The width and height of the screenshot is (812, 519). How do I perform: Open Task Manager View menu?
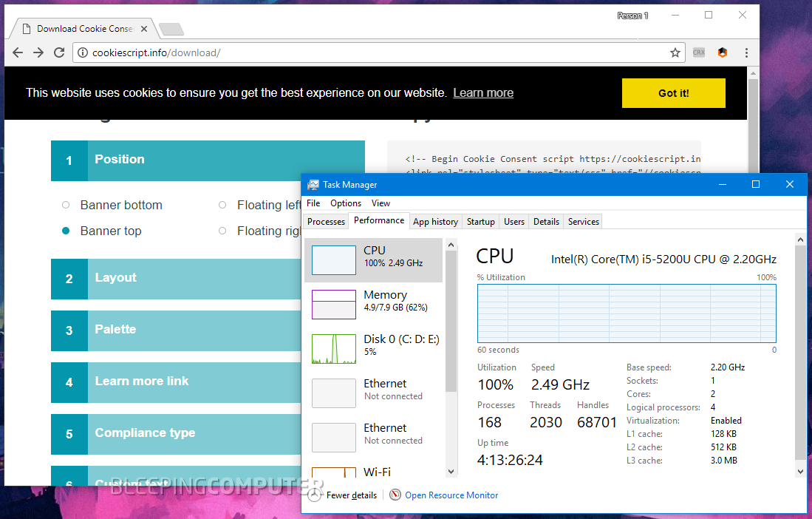pyautogui.click(x=381, y=203)
